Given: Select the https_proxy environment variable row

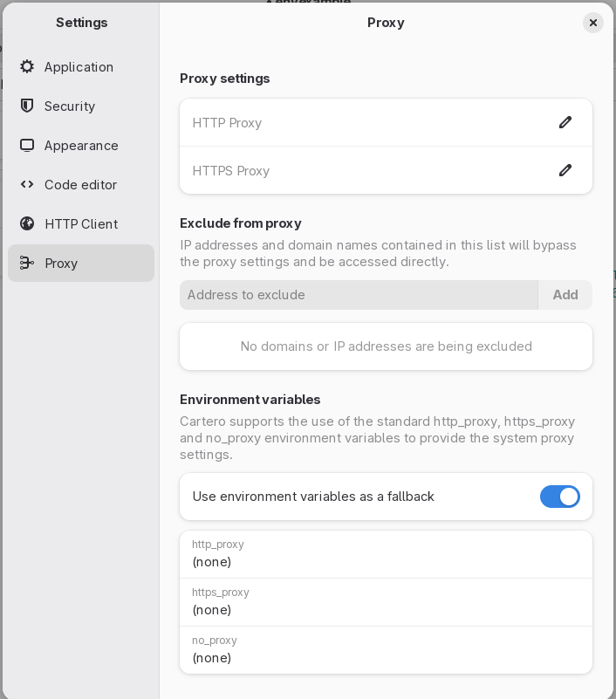Looking at the screenshot, I should tap(386, 601).
